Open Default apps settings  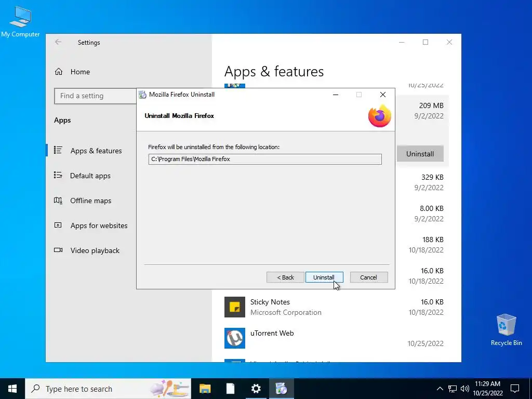[x=90, y=176]
